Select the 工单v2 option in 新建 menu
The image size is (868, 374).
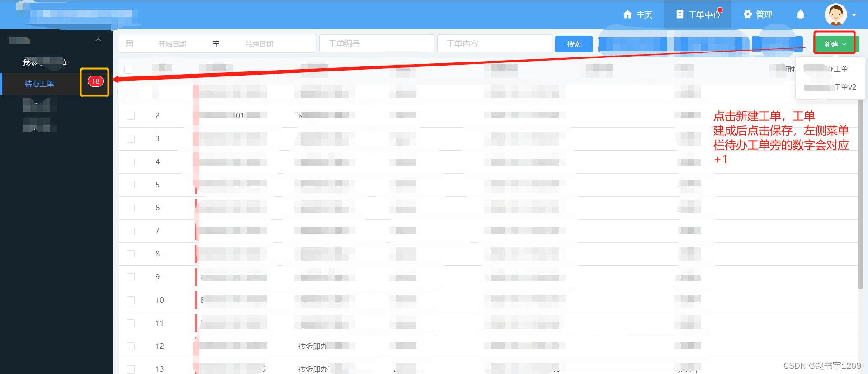[x=830, y=87]
